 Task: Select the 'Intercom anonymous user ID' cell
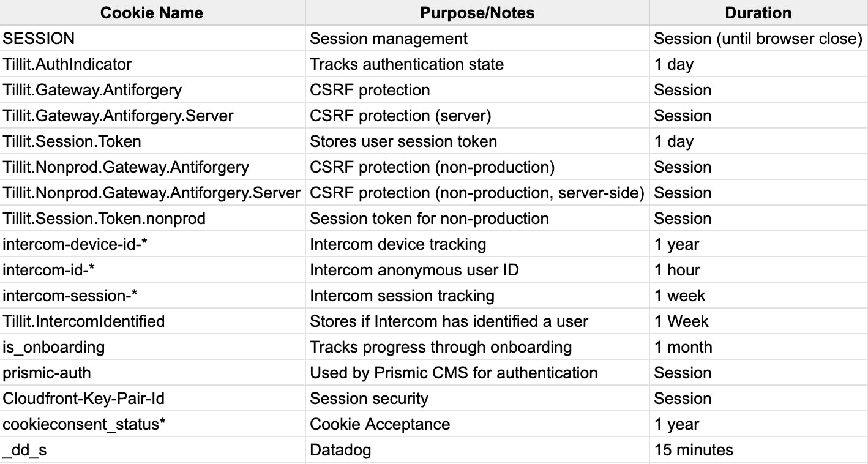477,270
